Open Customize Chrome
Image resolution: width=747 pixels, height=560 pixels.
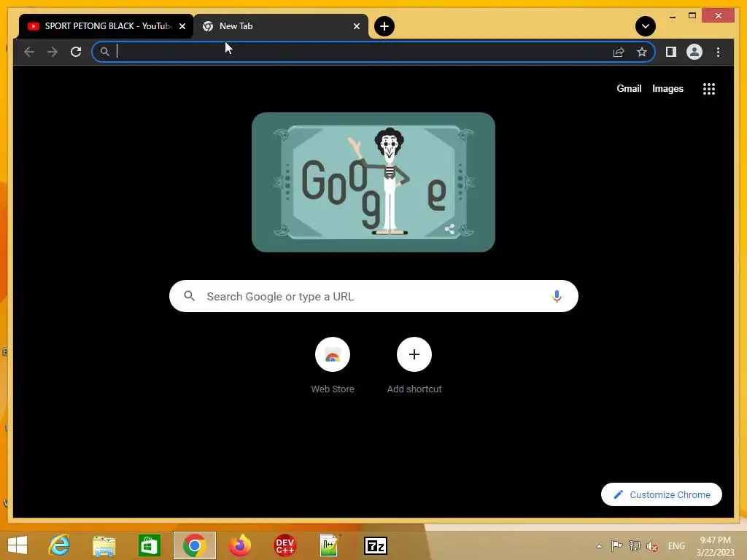pos(661,494)
